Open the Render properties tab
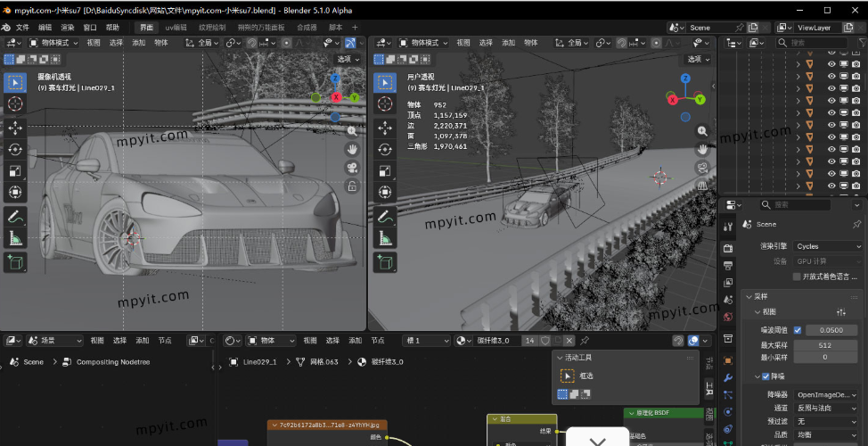868x446 pixels. coord(728,248)
